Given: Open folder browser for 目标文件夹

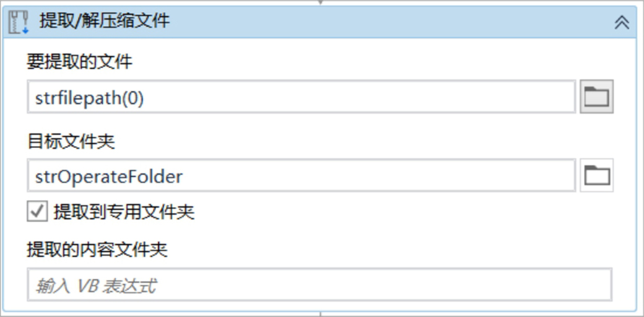Looking at the screenshot, I should click(x=596, y=175).
